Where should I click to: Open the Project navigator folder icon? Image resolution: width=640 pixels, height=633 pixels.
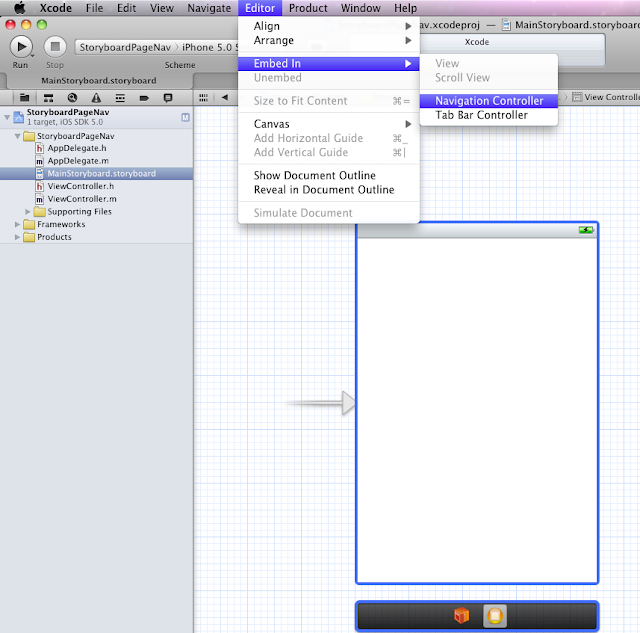coord(24,98)
